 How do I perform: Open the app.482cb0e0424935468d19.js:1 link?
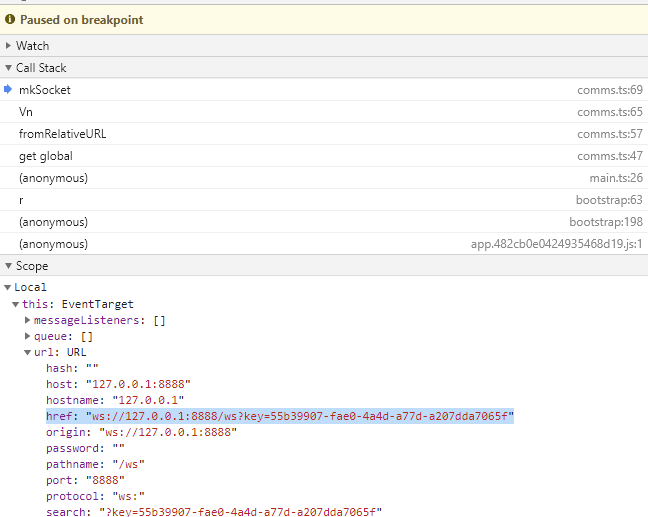point(556,244)
